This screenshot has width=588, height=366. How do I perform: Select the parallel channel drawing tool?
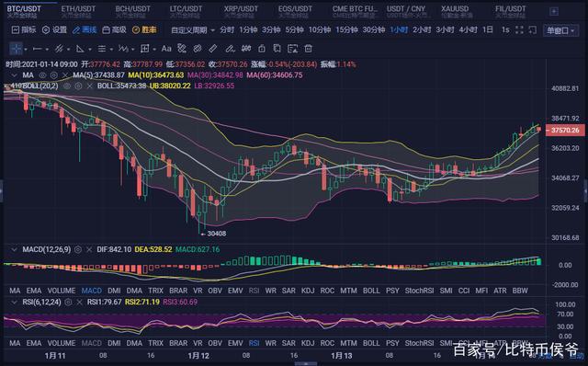click(x=59, y=49)
